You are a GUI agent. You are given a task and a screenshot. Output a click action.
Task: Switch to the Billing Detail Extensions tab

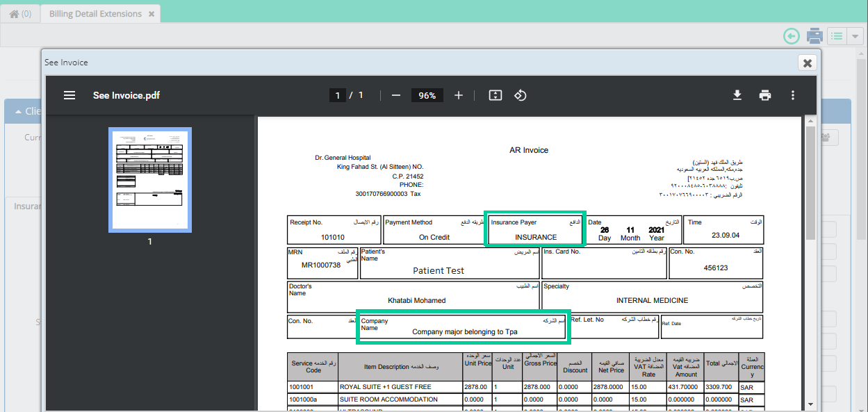(x=95, y=13)
